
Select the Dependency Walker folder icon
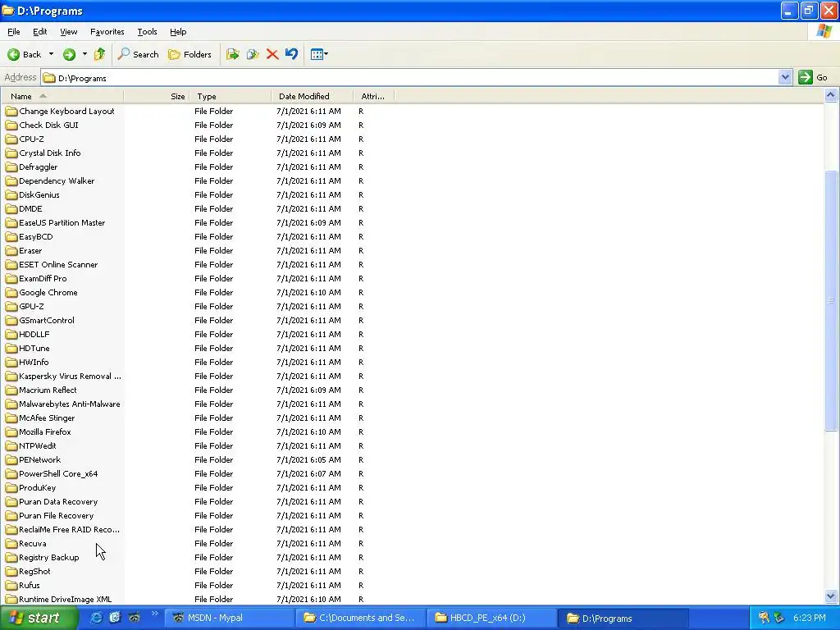11,181
